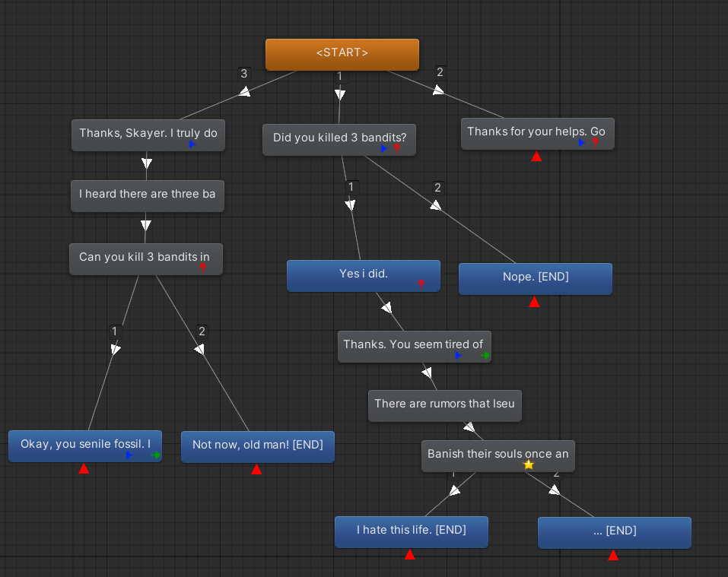Click the green arrow icon on the Okay, you senile fossil node

155,455
